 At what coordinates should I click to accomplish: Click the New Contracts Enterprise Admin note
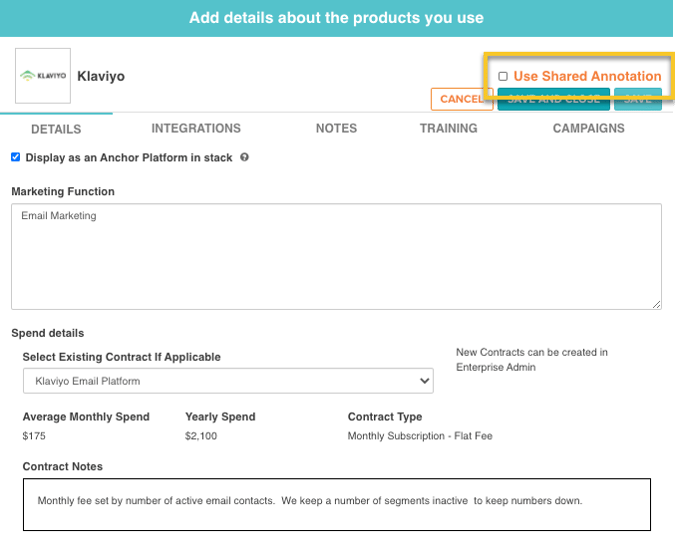click(532, 360)
